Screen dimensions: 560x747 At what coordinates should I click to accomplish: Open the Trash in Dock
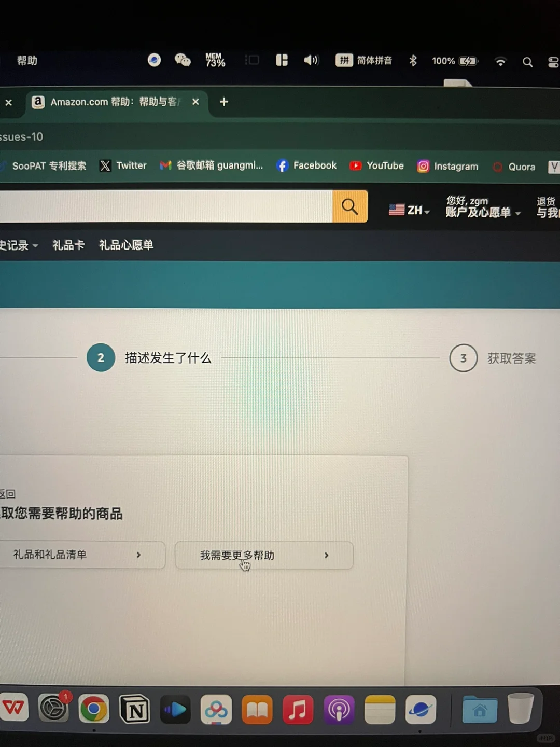click(521, 708)
